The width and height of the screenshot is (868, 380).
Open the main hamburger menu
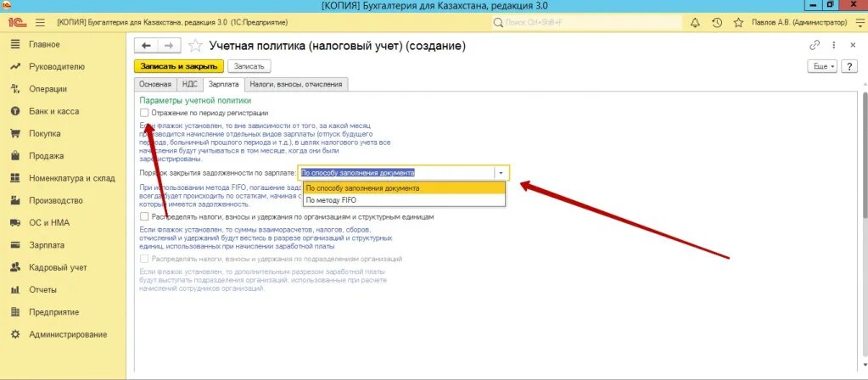[x=40, y=23]
